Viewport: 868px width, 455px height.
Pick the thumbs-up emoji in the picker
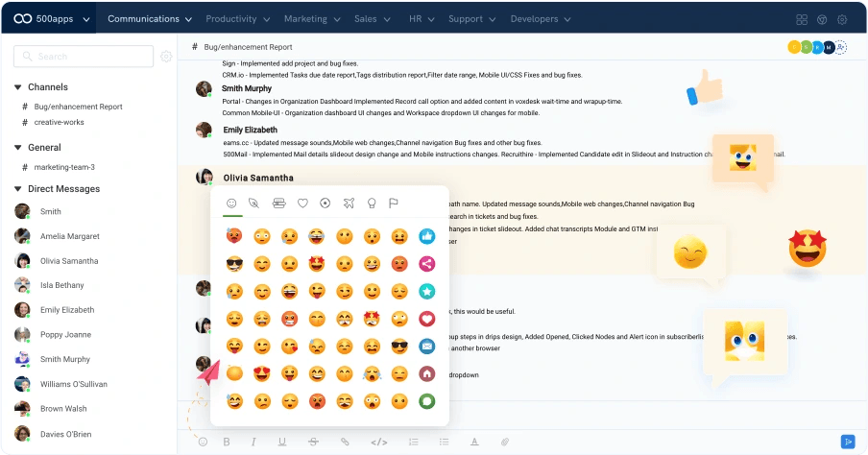[427, 236]
